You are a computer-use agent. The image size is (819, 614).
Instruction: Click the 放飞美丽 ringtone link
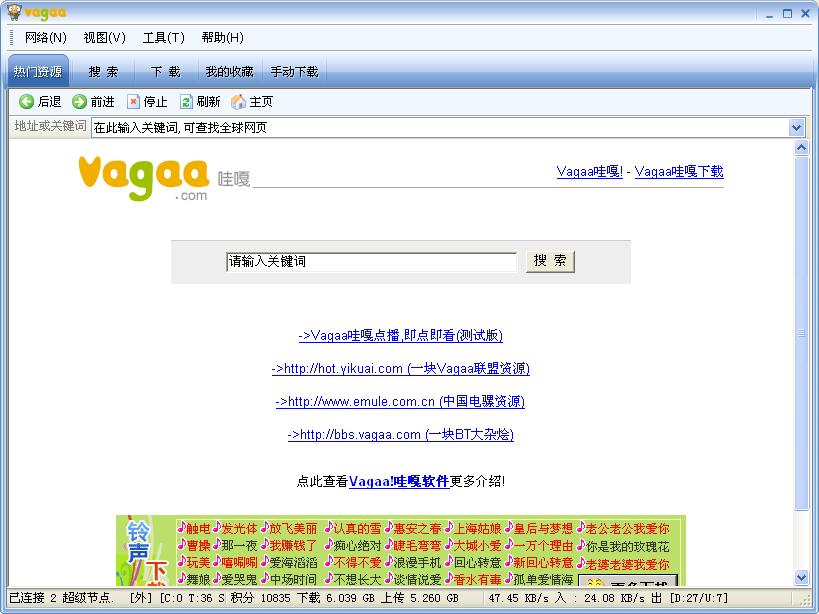click(293, 528)
